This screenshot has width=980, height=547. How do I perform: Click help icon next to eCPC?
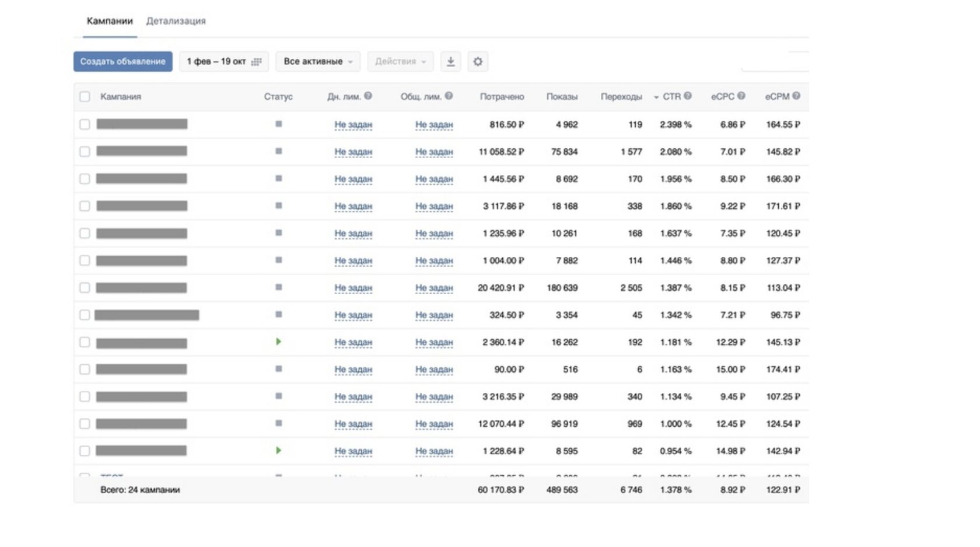coord(741,96)
